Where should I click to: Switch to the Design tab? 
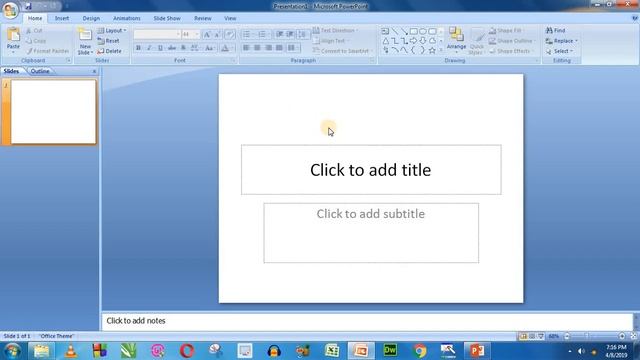pyautogui.click(x=91, y=18)
